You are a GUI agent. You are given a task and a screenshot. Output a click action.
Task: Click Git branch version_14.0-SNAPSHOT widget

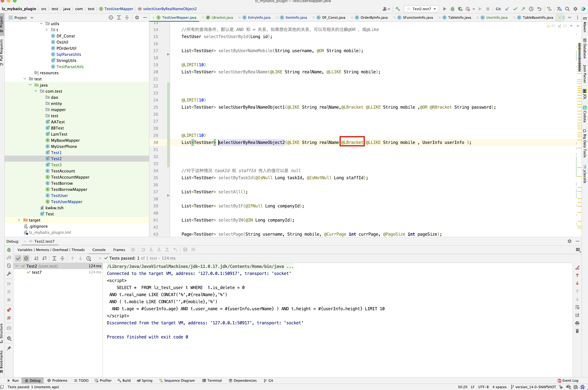click(x=533, y=387)
